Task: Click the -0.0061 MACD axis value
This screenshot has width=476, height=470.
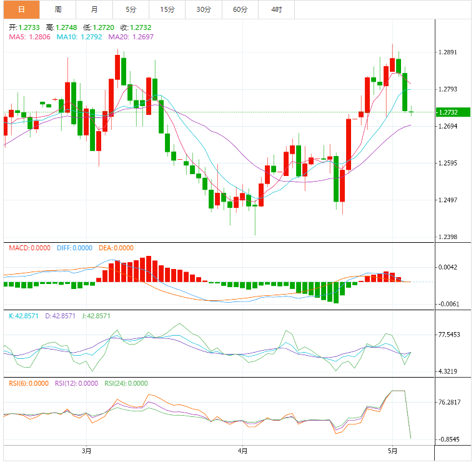Action: click(448, 305)
